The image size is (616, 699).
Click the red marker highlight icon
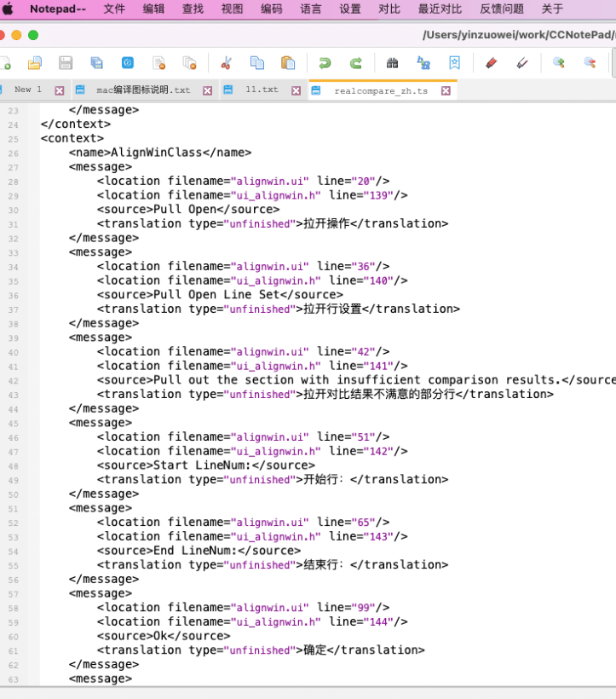pos(492,63)
